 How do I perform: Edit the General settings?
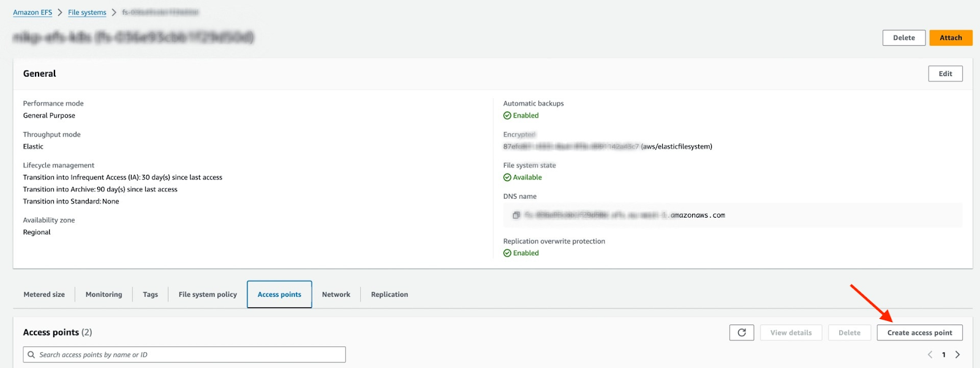pyautogui.click(x=946, y=74)
